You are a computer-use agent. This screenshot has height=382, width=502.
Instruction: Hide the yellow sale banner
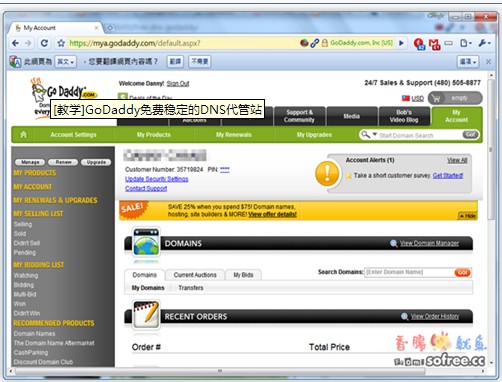coord(468,216)
